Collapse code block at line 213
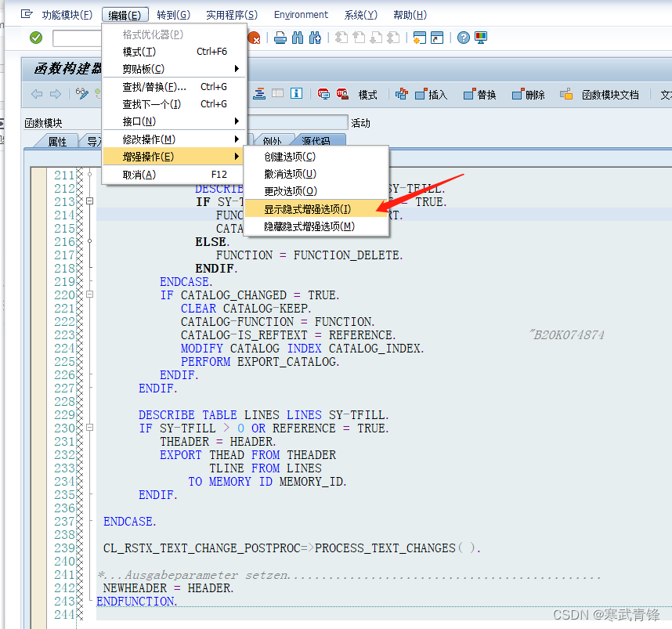 point(89,201)
